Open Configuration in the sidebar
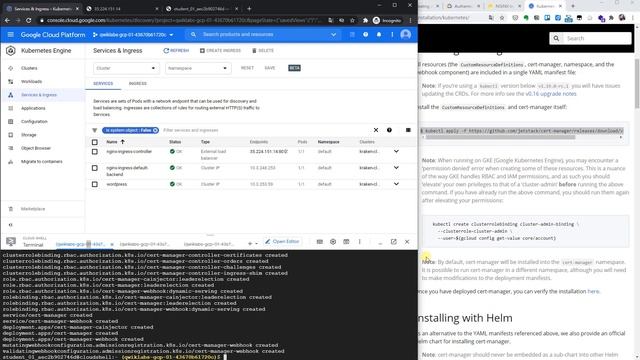This screenshot has height=360, width=640. [34, 122]
